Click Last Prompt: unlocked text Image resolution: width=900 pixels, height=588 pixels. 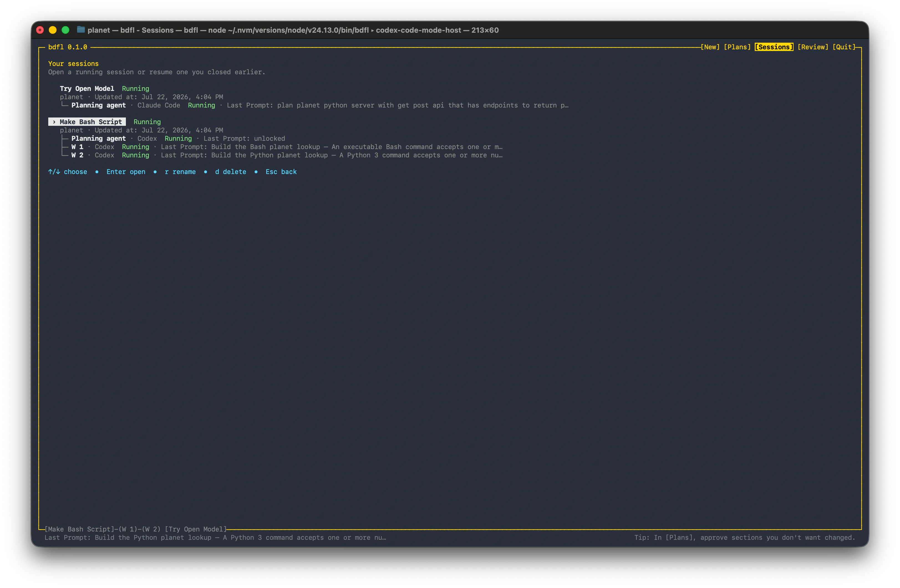[x=244, y=138]
